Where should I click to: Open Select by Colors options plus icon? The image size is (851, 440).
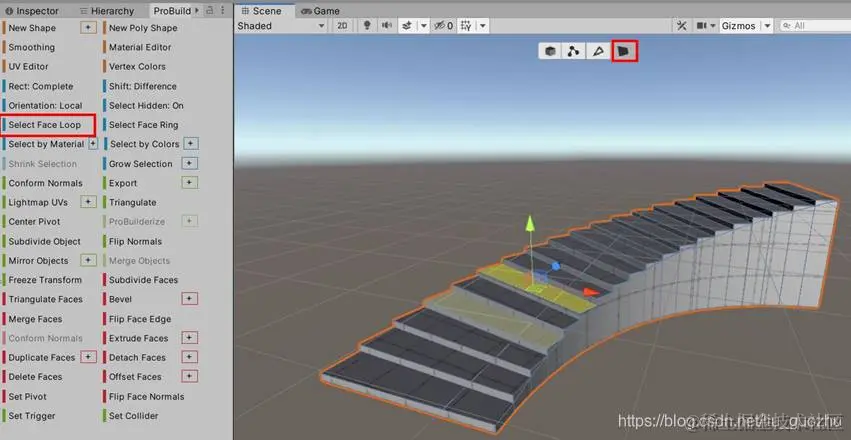point(190,144)
